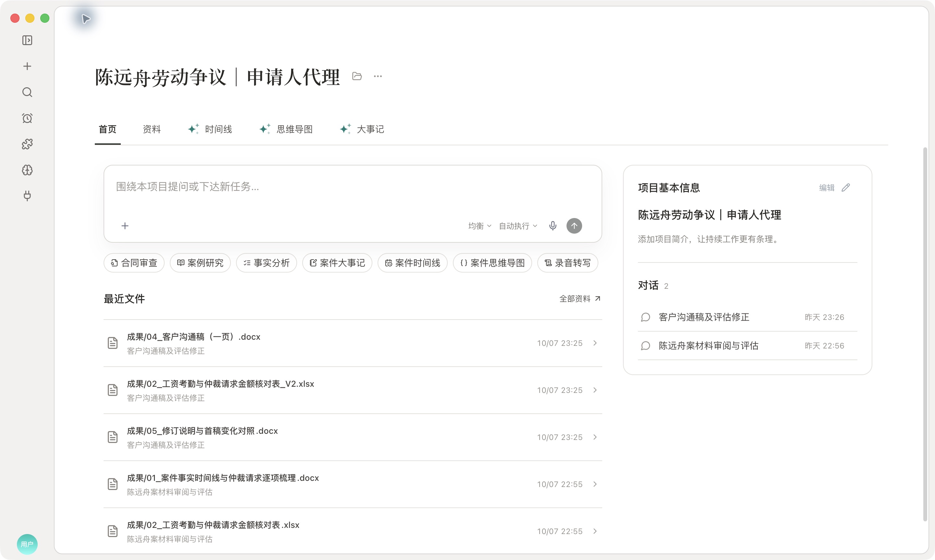Switch to the 大事记 tab
The height and width of the screenshot is (560, 935).
pos(362,129)
